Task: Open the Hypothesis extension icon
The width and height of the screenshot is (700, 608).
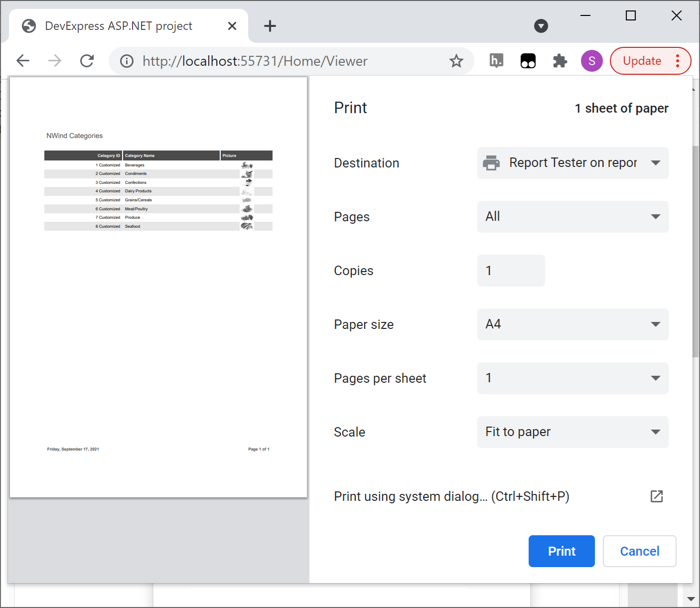Action: [x=496, y=61]
